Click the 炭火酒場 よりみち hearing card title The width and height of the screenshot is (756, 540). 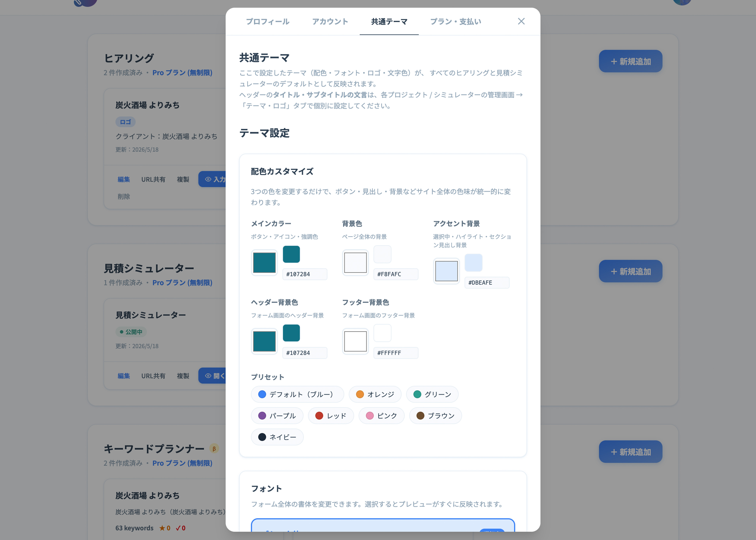[147, 105]
